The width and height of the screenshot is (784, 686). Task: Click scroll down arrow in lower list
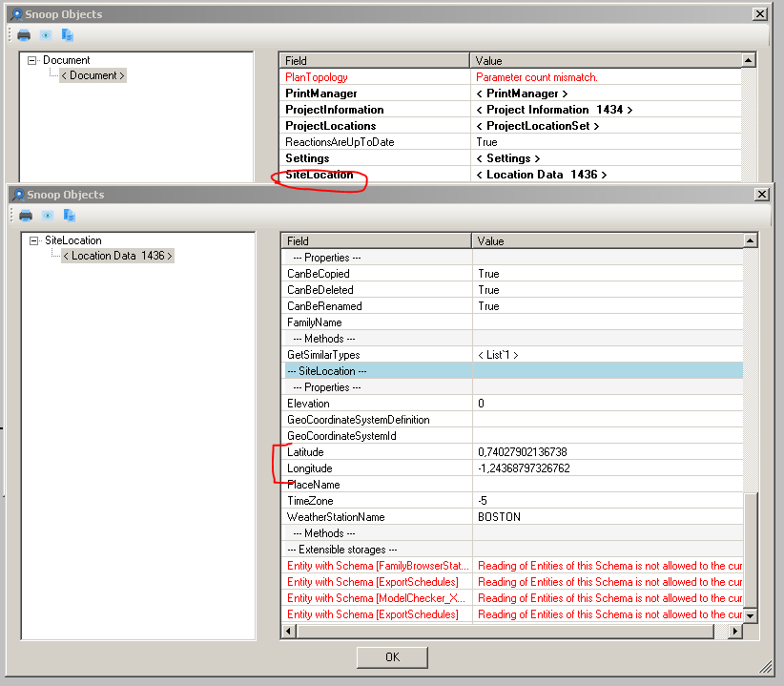click(x=750, y=615)
